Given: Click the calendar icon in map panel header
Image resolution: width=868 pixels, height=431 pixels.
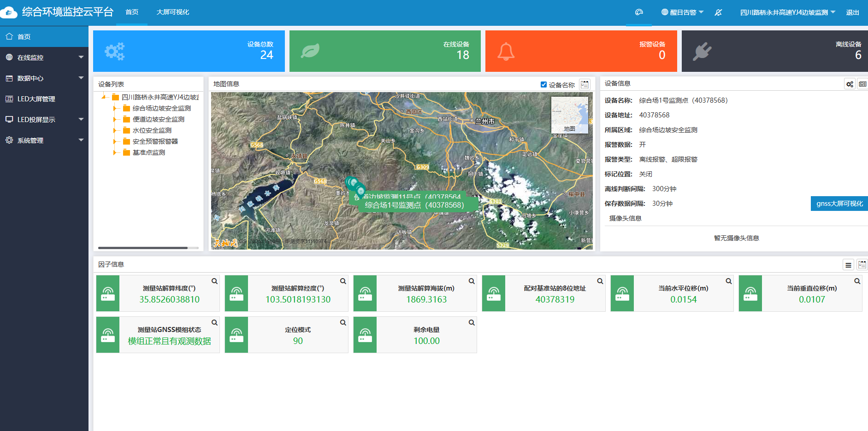Looking at the screenshot, I should 585,84.
